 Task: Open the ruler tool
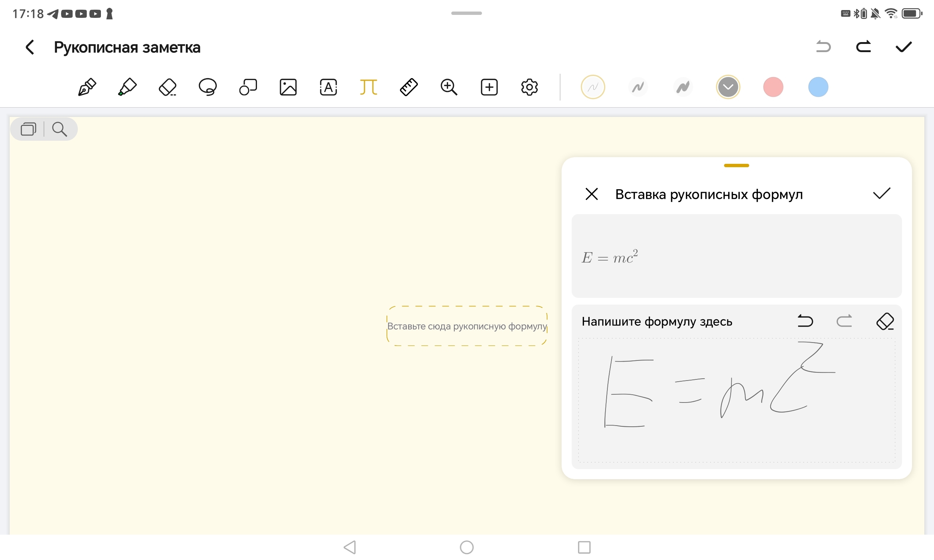tap(409, 87)
